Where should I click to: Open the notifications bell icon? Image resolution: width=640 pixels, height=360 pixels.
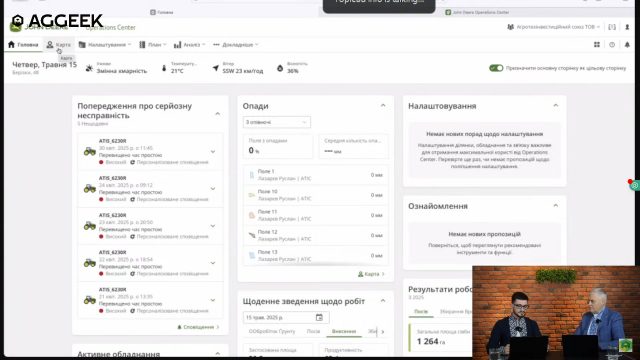tap(627, 44)
